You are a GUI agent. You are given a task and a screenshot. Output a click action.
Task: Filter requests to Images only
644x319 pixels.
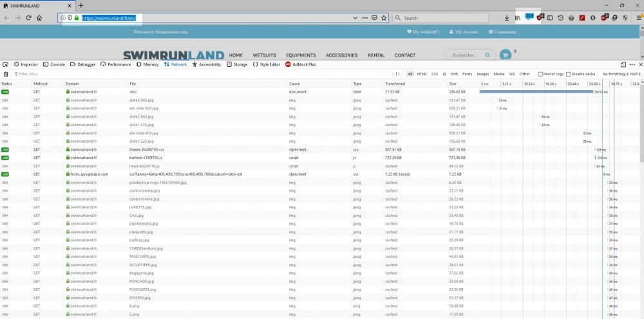[x=483, y=74]
